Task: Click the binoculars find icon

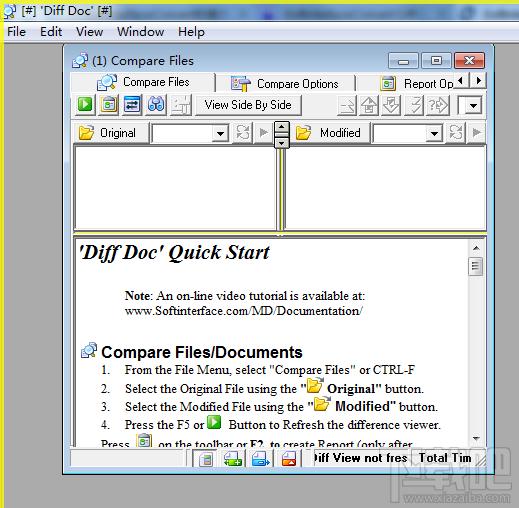Action: click(156, 105)
